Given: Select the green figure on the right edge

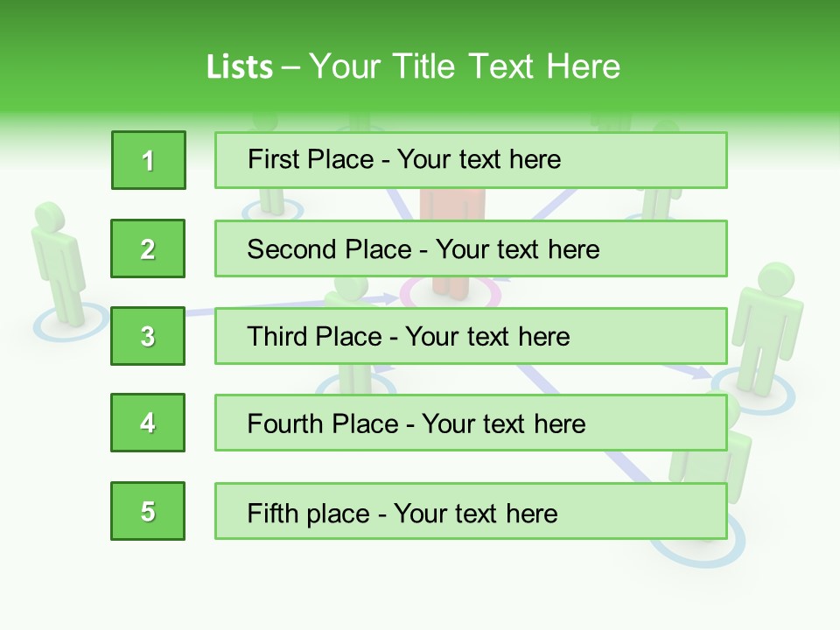Looking at the screenshot, I should point(767,328).
